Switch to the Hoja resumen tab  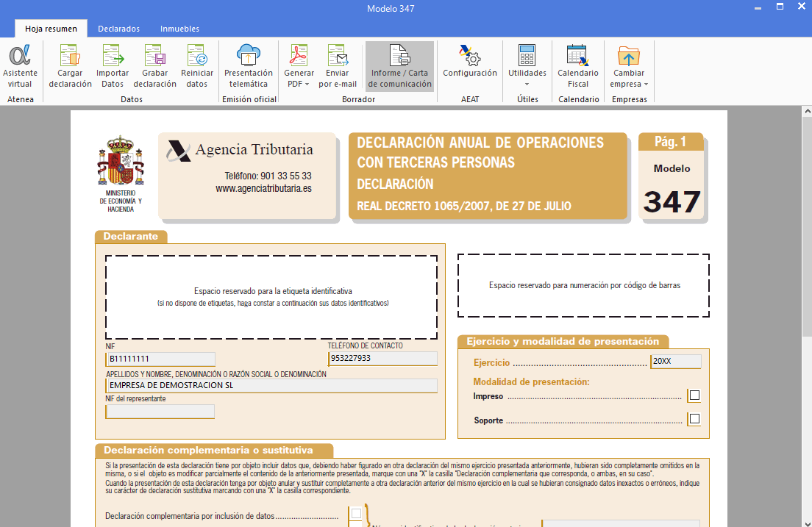51,29
